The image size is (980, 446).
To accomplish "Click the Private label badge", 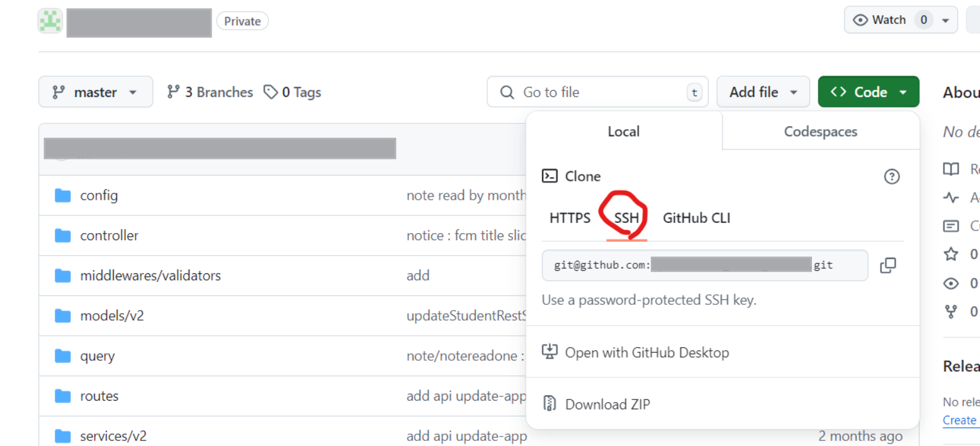I will tap(242, 21).
